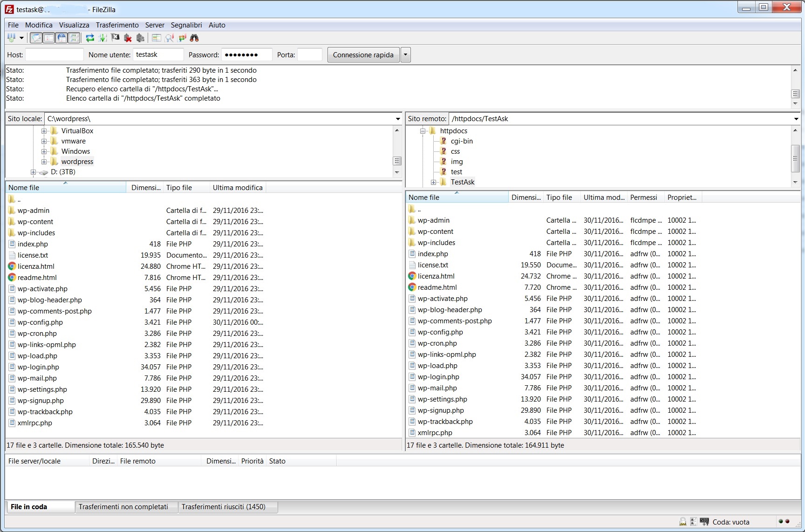The height and width of the screenshot is (532, 805).
Task: Open the Site Manager dropdown arrow
Action: click(x=21, y=38)
